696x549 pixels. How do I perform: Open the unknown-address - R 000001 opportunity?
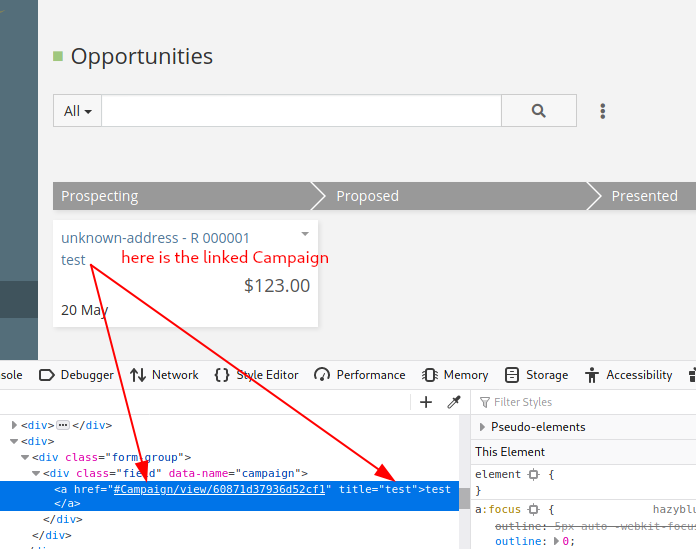(x=155, y=238)
